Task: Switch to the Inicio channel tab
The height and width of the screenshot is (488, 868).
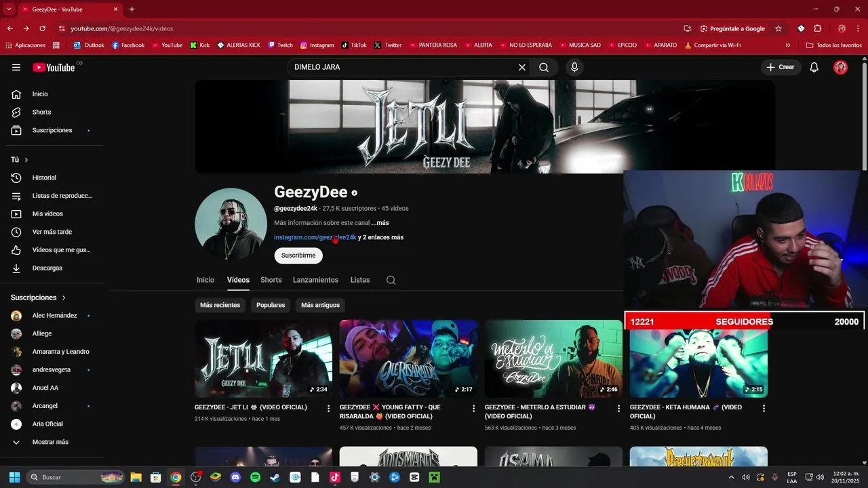Action: pos(205,280)
